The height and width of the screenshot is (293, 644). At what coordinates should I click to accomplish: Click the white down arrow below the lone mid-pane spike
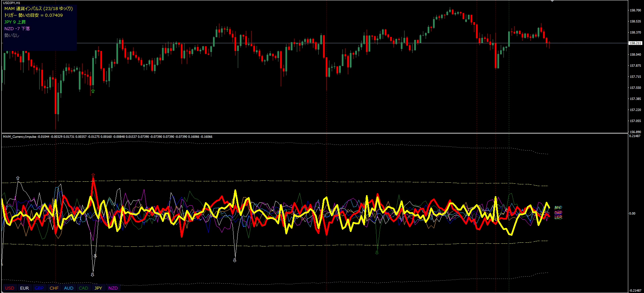(235, 260)
